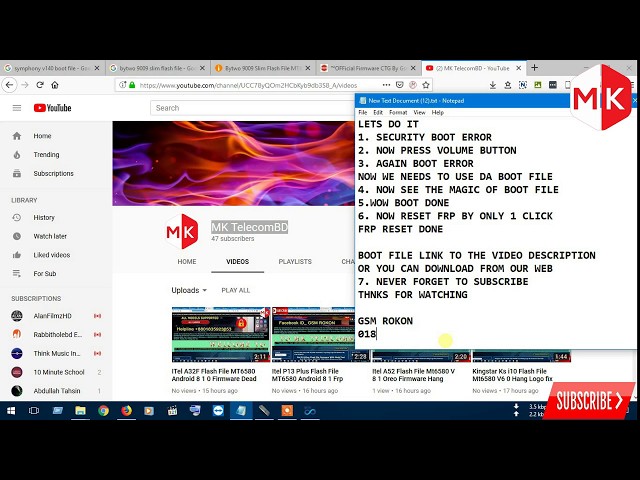Open a new browser tab with plus
Viewport: 640px width, 480px height.
point(534,68)
